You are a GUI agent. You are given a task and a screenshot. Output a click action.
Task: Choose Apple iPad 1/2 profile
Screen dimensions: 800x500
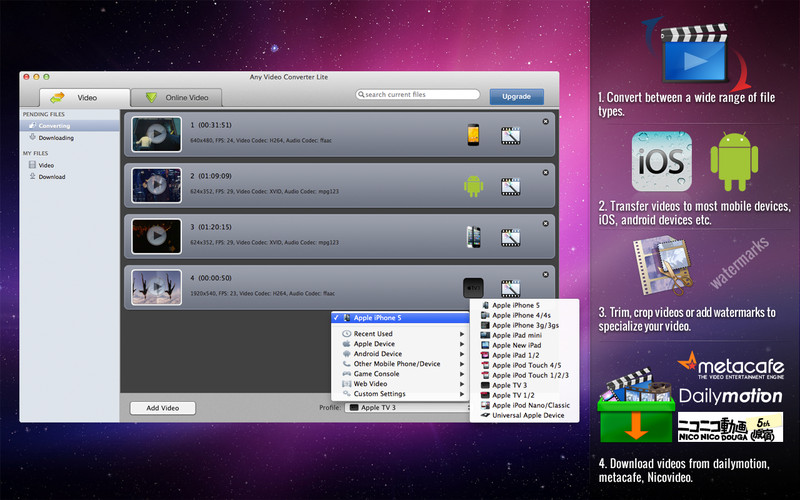[x=524, y=355]
